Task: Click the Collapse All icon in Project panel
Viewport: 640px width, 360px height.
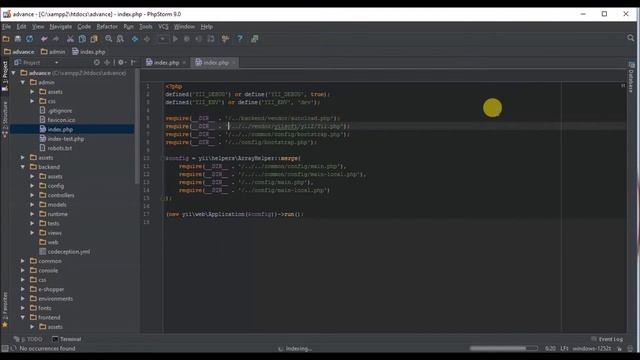Action: (107, 62)
